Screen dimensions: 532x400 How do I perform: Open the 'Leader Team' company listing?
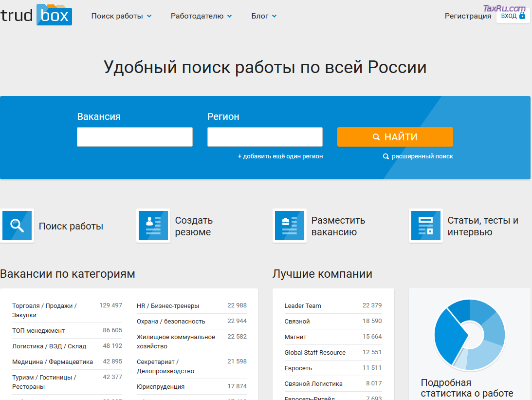303,306
